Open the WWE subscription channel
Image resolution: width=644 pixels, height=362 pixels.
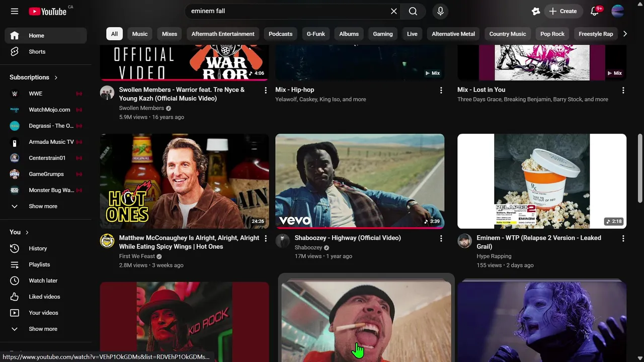[46, 94]
